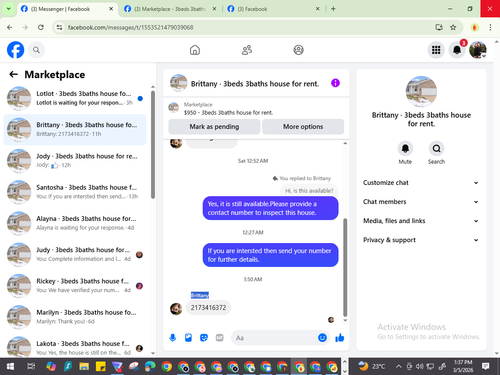Open the notifications bell with badge
This screenshot has width=500, height=375.
coord(457,50)
